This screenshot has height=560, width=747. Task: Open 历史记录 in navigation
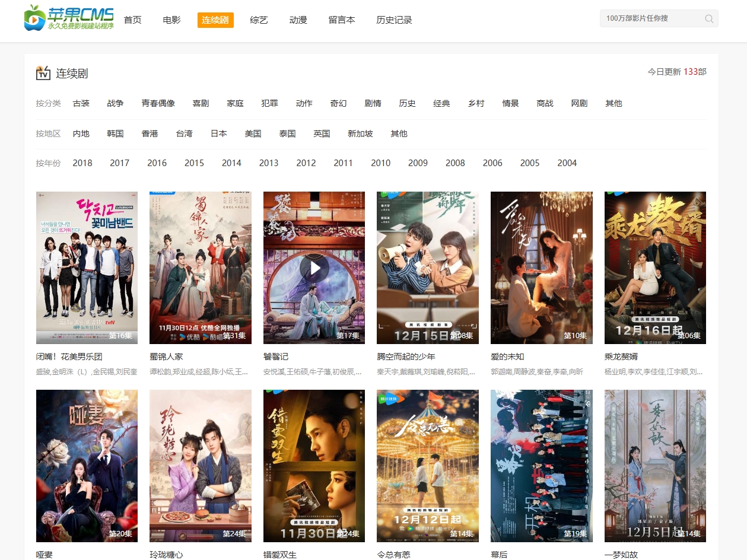pos(394,20)
